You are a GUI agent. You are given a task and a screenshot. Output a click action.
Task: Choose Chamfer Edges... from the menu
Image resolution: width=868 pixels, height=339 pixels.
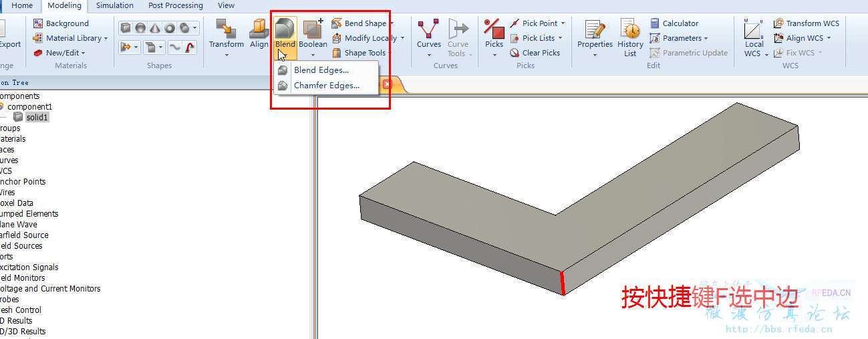point(327,86)
